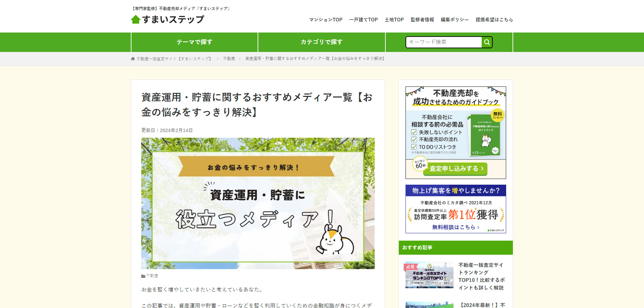Image resolution: width=644 pixels, height=308 pixels.
Task: Click the 無料相談はこちら link
Action: coord(455,227)
